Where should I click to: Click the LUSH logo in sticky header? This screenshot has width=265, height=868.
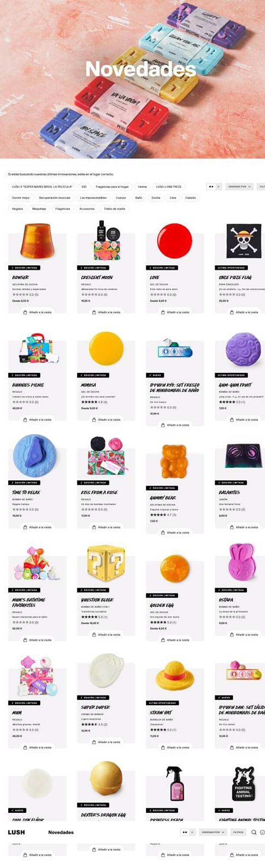click(16, 832)
